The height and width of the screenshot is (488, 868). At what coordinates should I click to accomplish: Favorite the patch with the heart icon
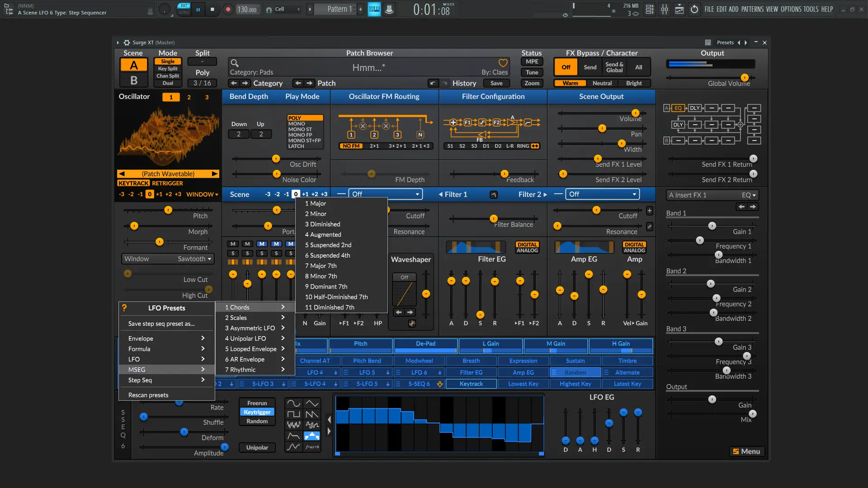point(503,63)
